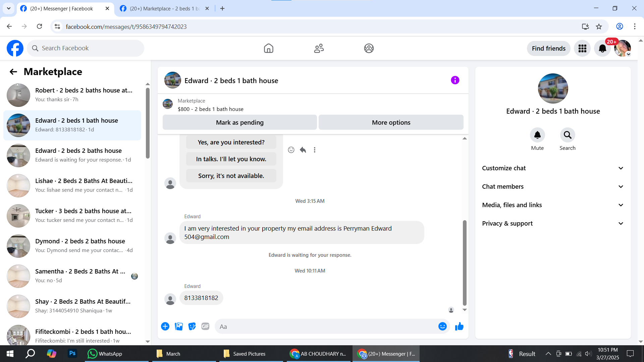This screenshot has height=362, width=644.
Task: Show hidden system tray icons
Action: (548, 354)
